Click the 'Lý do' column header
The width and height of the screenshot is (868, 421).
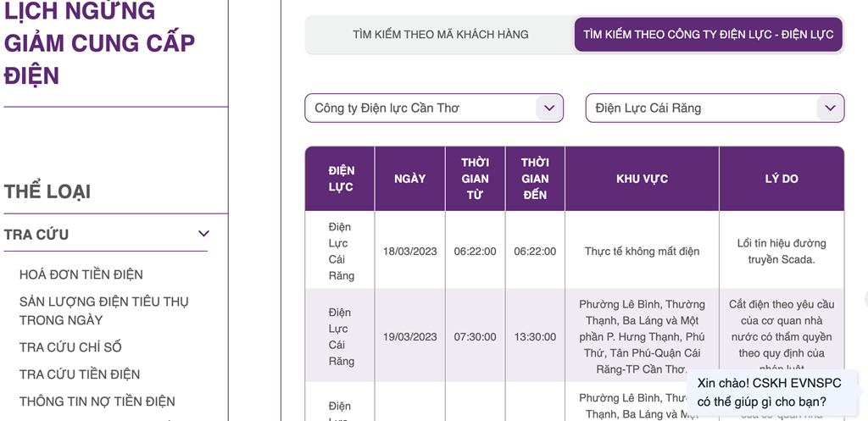pos(781,179)
